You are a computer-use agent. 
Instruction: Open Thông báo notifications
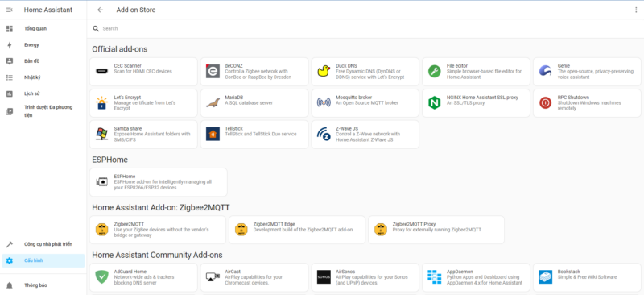point(43,285)
